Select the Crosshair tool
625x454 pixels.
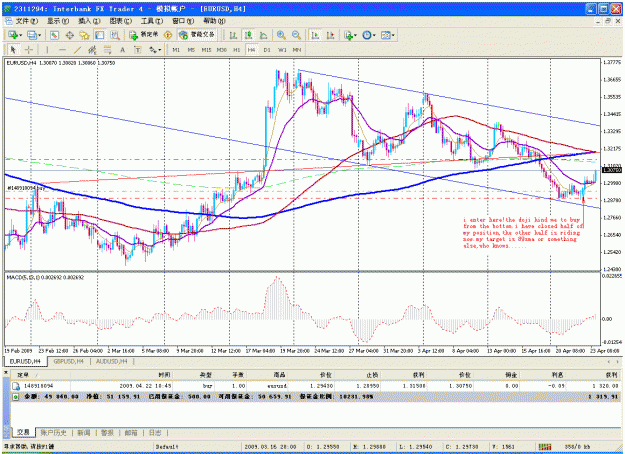tap(29, 50)
